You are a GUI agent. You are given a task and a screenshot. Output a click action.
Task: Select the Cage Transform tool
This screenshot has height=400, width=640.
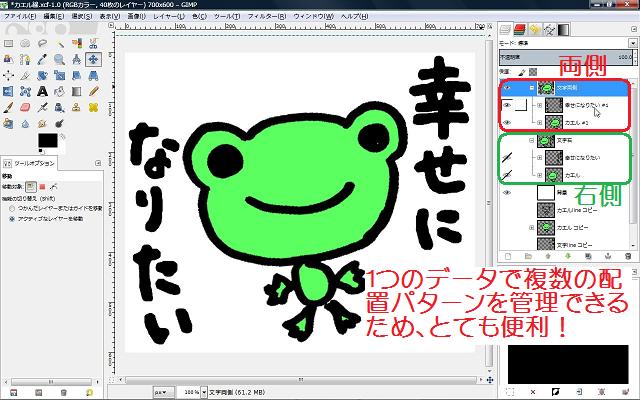tap(25, 91)
